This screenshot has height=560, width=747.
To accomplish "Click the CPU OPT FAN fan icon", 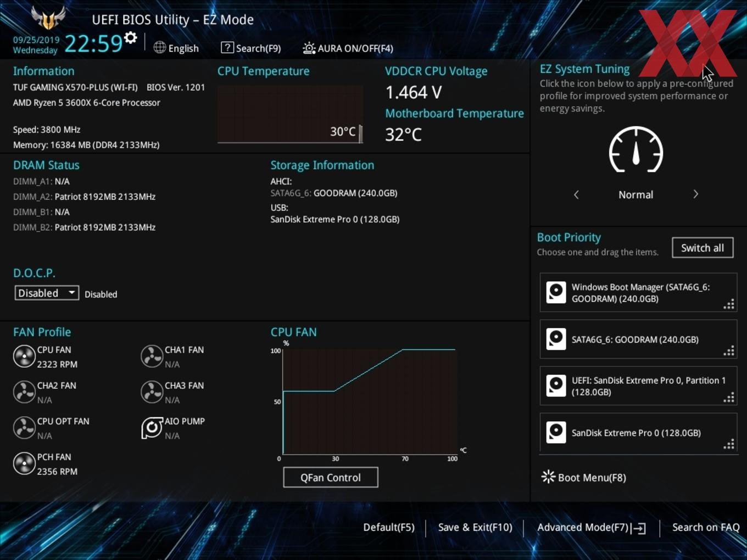I will coord(24,428).
